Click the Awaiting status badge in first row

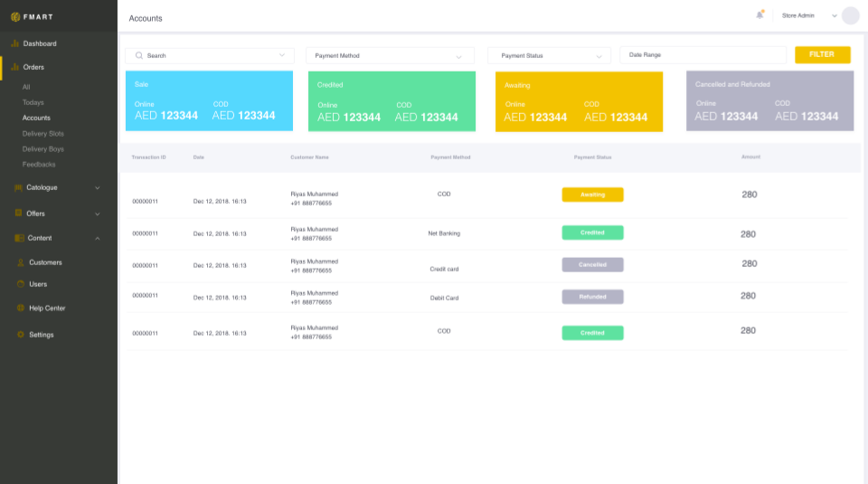(x=592, y=195)
